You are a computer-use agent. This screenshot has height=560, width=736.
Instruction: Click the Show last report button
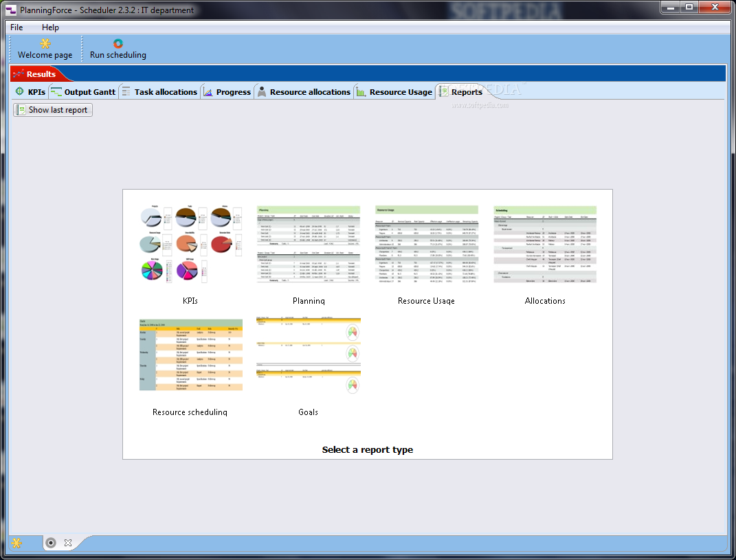point(53,110)
